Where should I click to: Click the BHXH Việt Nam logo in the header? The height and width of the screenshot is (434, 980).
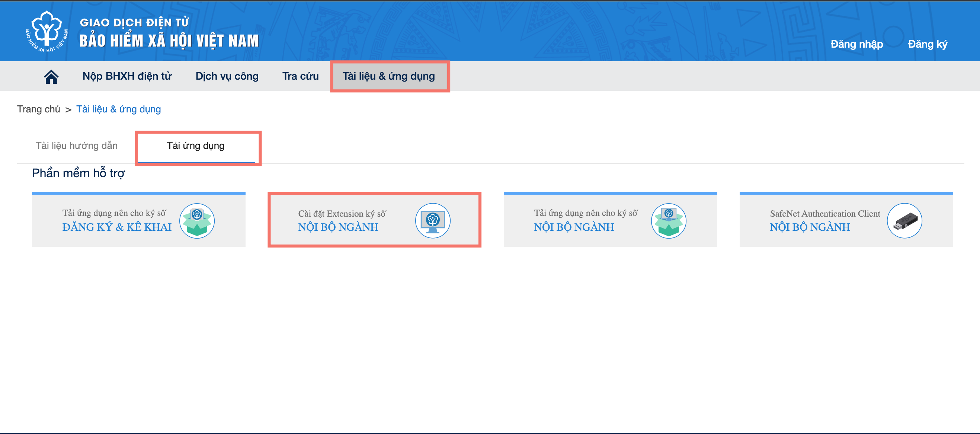(47, 31)
